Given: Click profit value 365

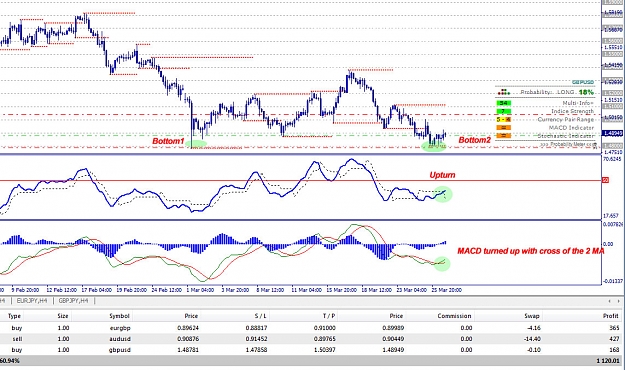Looking at the screenshot, I should [x=614, y=328].
